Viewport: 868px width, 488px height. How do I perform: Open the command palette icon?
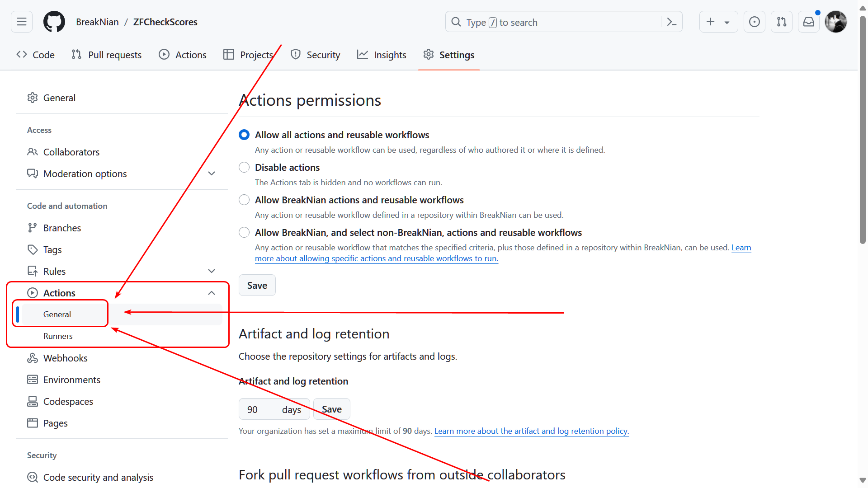click(x=672, y=22)
